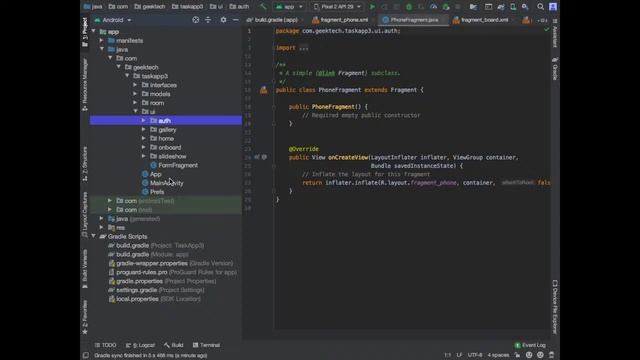Show the hidden editor tabs dropdown
The height and width of the screenshot is (360, 640).
pos(542,20)
